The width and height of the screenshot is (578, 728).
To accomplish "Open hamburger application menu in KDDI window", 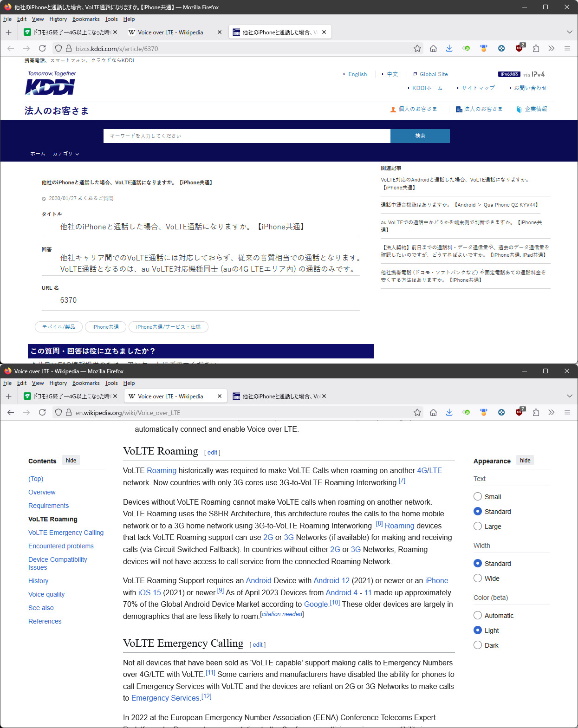I will (x=567, y=48).
